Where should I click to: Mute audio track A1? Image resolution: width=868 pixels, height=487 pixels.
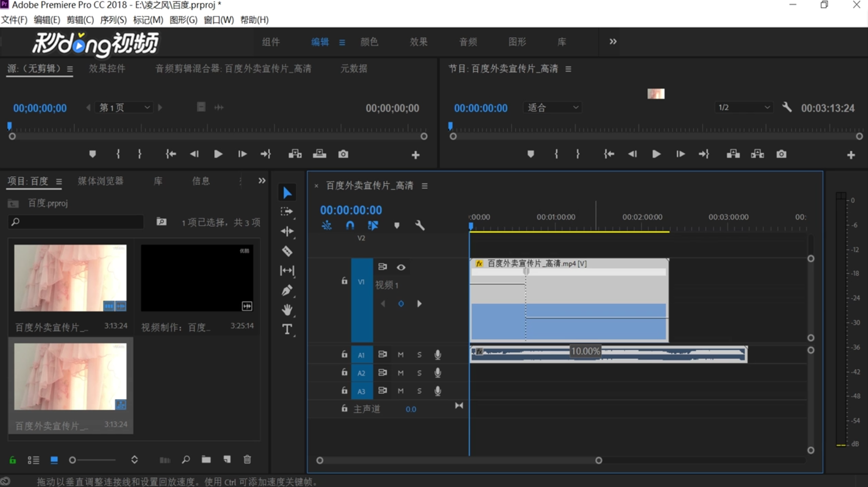pyautogui.click(x=400, y=354)
